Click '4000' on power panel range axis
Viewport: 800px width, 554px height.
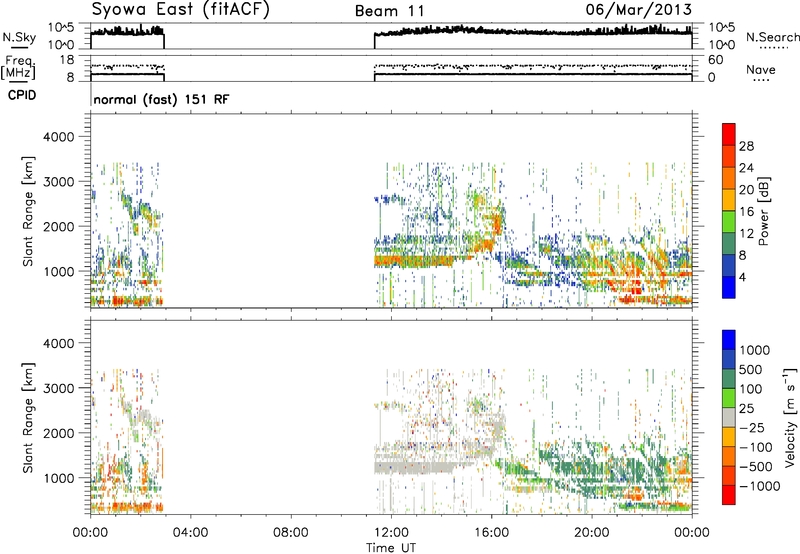pos(58,137)
